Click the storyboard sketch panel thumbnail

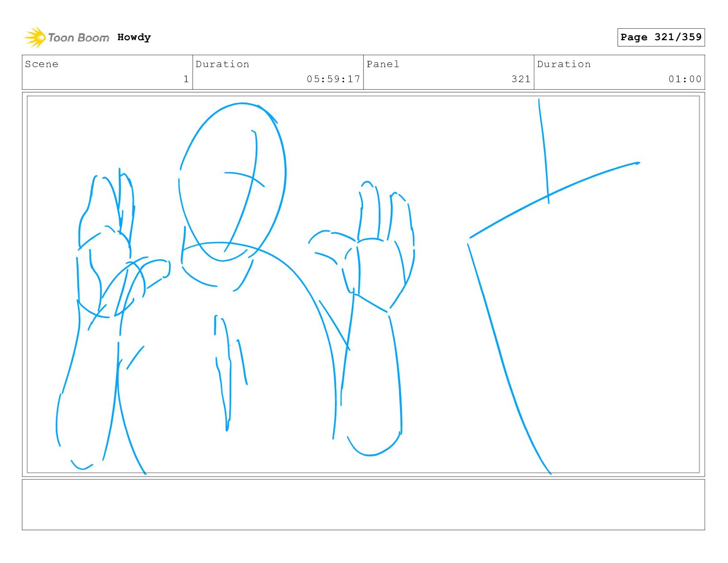pyautogui.click(x=363, y=284)
